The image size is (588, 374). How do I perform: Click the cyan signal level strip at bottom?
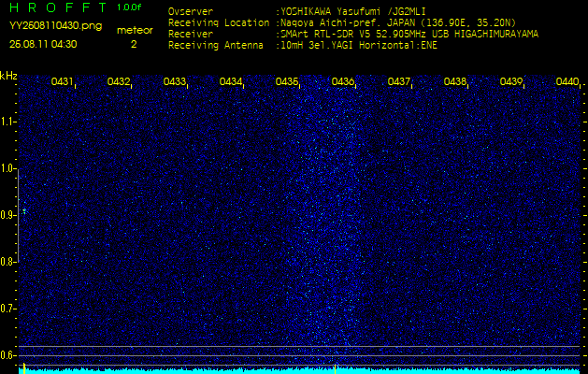[x=299, y=371]
